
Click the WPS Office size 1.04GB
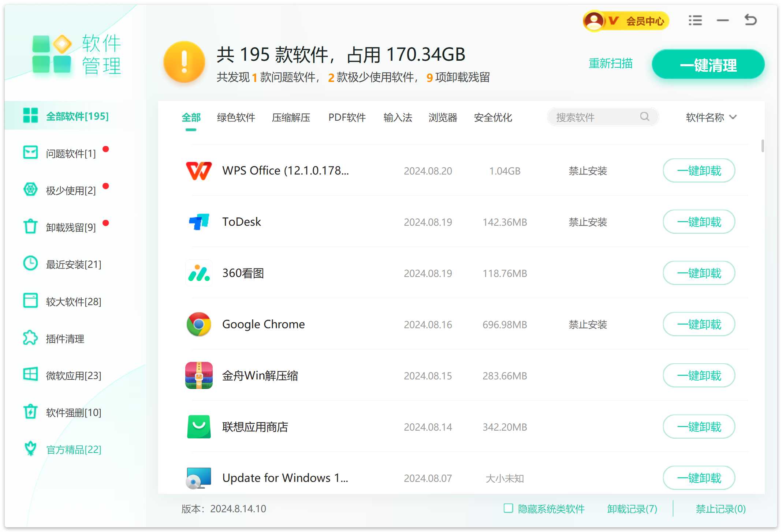click(x=505, y=171)
